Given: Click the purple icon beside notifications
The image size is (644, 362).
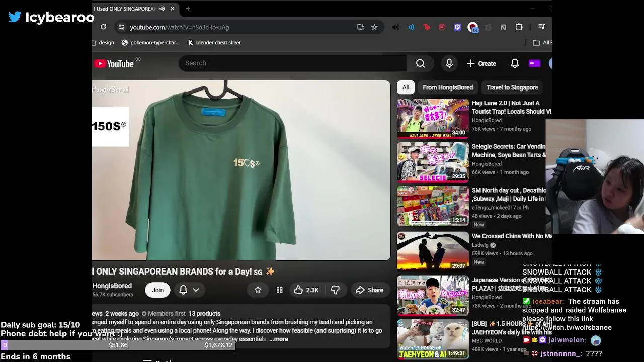Looking at the screenshot, I should pos(534,63).
